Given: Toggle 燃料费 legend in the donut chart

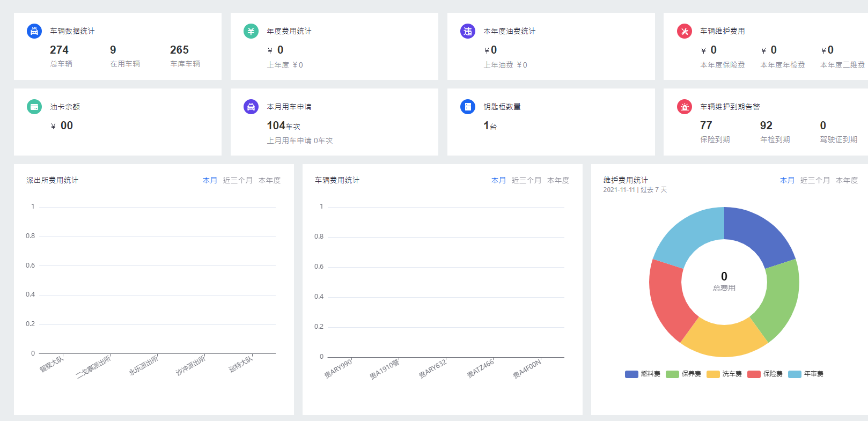Looking at the screenshot, I should click(643, 374).
